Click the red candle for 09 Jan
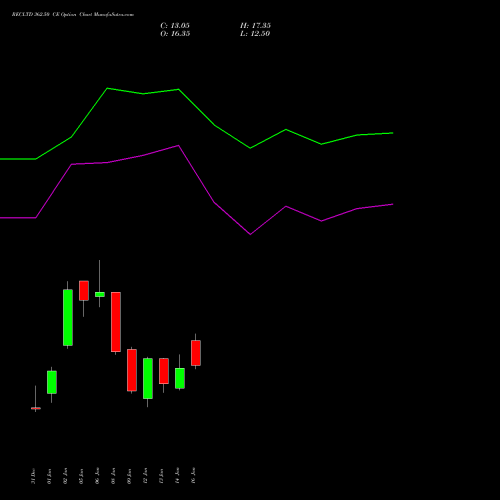This screenshot has width=500, height=500. tap(132, 370)
